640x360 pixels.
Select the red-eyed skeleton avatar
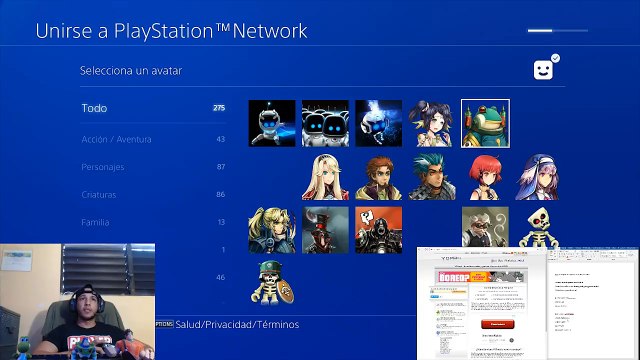coord(538,227)
